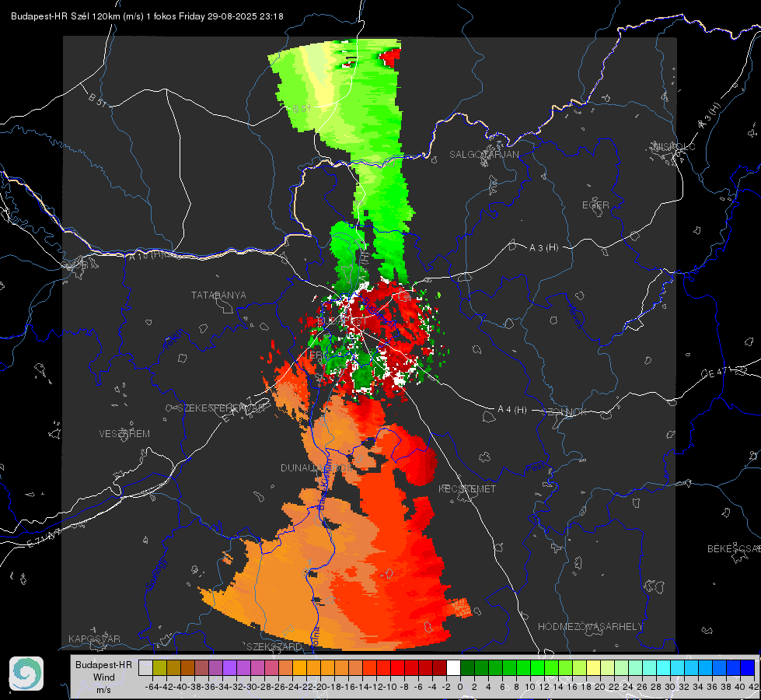The height and width of the screenshot is (700, 761).
Task: Click the VESZPRÉM city label
Action: (x=124, y=433)
